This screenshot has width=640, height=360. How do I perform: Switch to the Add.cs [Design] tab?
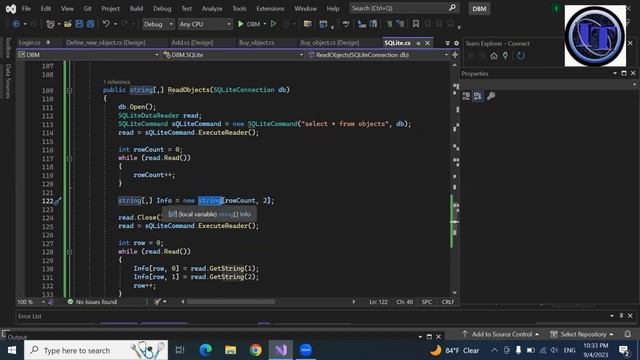pos(192,42)
